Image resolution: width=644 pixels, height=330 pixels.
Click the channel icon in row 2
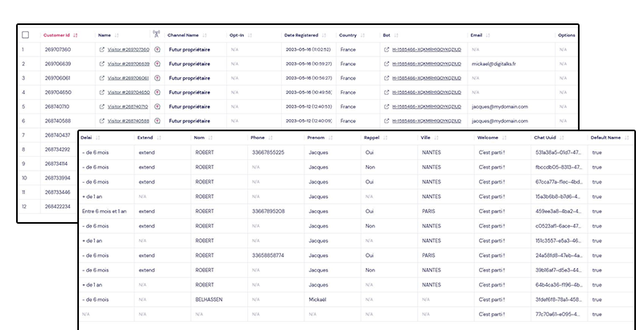point(158,64)
